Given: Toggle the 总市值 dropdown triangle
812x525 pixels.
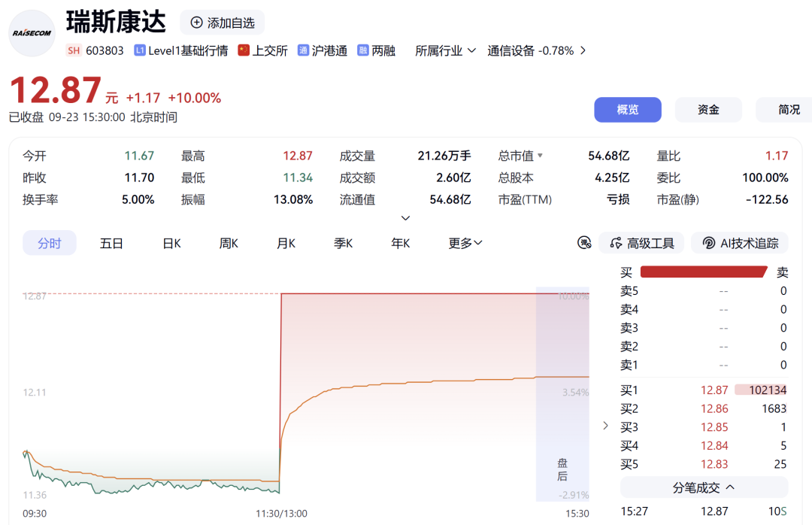Looking at the screenshot, I should [540, 156].
